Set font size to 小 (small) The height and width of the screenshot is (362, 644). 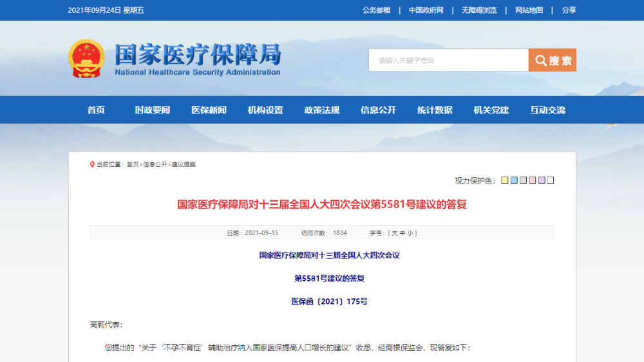[410, 233]
